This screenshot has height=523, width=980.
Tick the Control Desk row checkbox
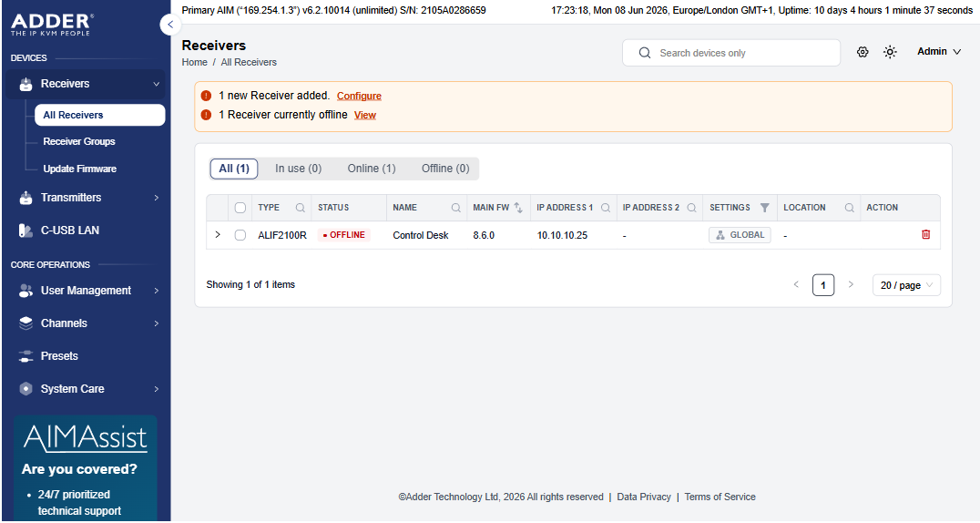(240, 235)
